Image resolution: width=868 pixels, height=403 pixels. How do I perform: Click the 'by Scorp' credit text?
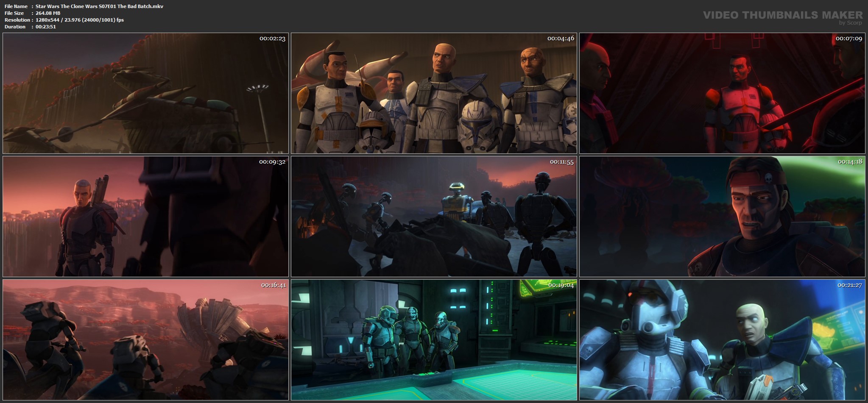pos(850,23)
